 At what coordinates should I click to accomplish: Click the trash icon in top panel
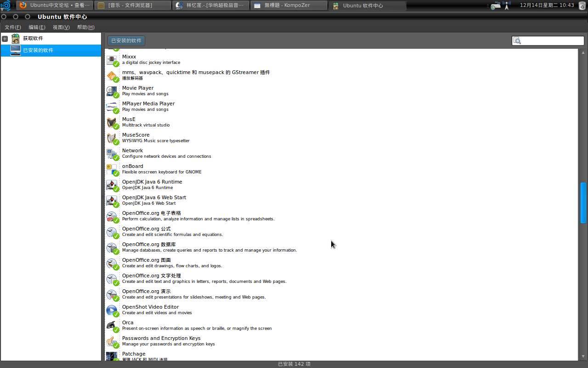(582, 6)
